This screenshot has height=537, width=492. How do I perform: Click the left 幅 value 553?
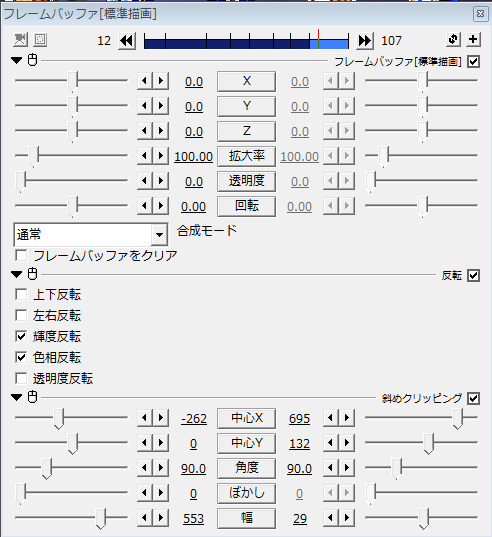193,519
